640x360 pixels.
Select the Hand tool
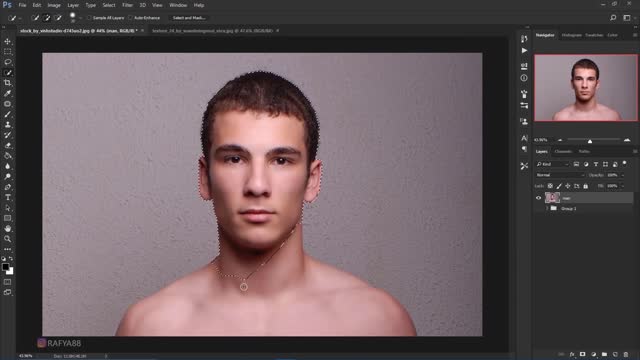point(7,229)
